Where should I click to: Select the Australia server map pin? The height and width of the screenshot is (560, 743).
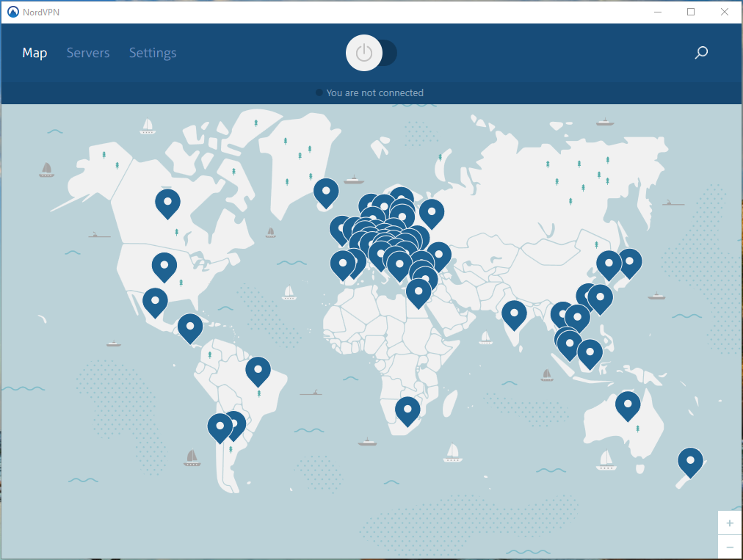pos(628,404)
